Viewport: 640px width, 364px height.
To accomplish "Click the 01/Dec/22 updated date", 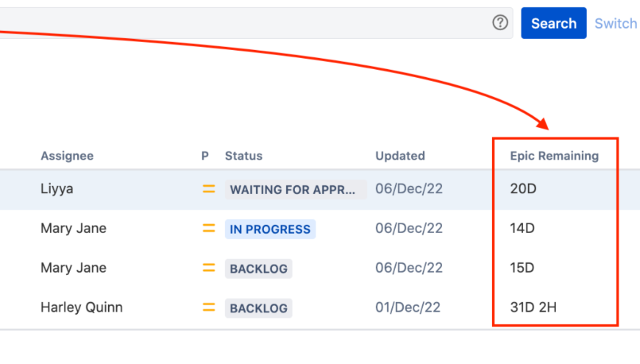I will (408, 308).
